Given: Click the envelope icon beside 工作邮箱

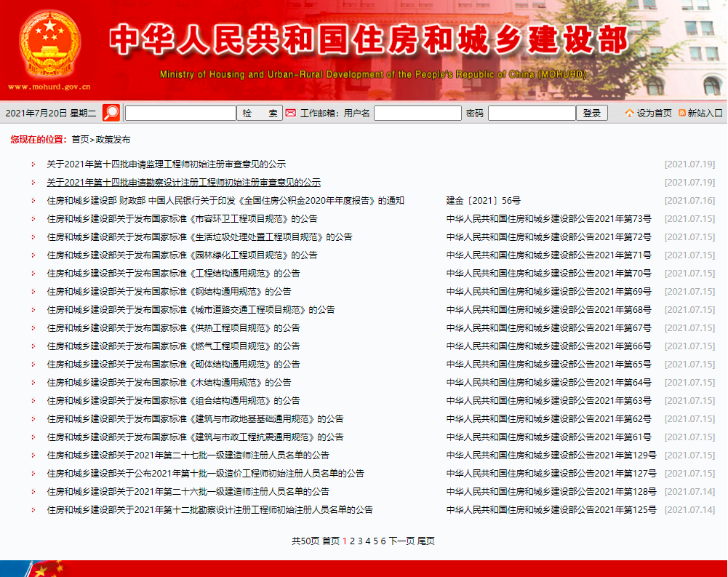Looking at the screenshot, I should tap(290, 113).
